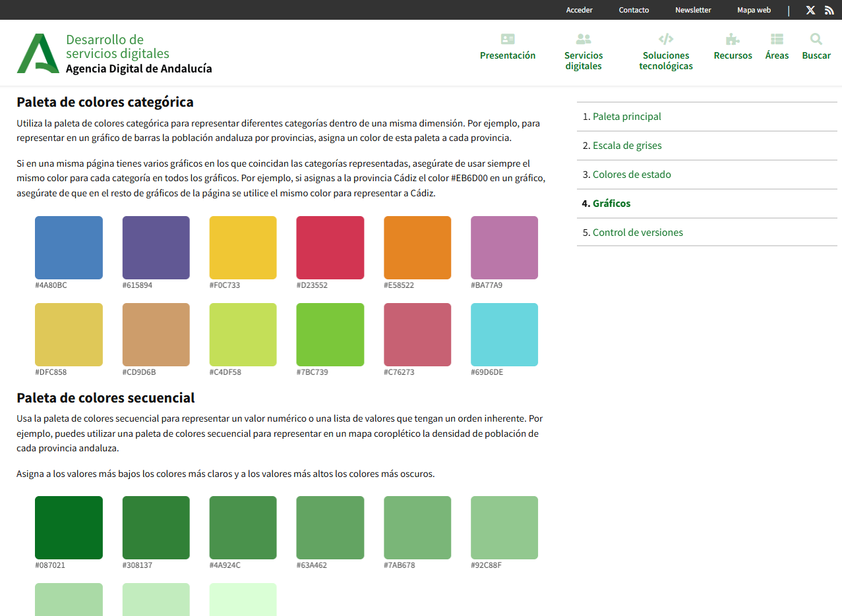
Task: Open the X (Twitter) social icon
Action: 810,10
